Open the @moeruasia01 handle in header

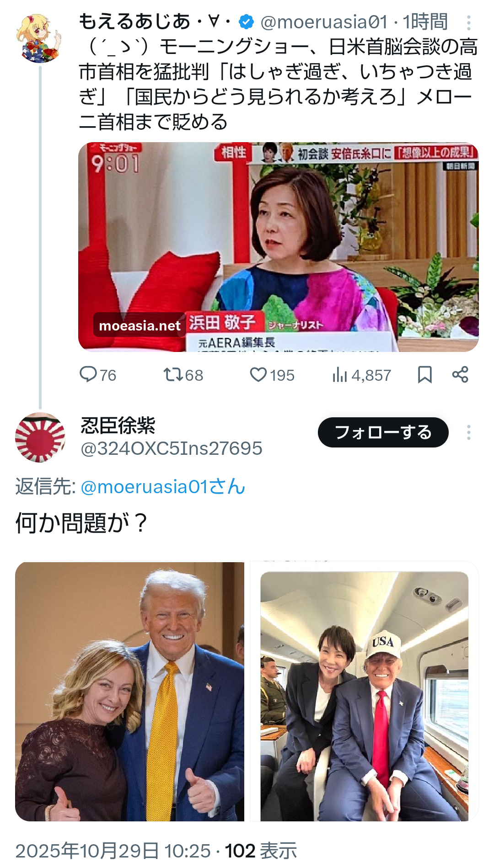324,21
